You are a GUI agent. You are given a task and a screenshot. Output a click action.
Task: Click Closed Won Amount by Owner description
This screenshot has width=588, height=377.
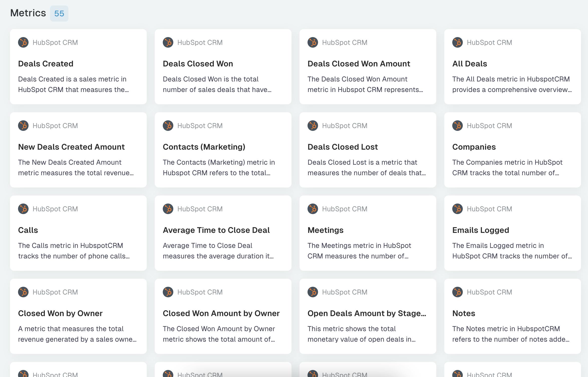click(x=219, y=334)
